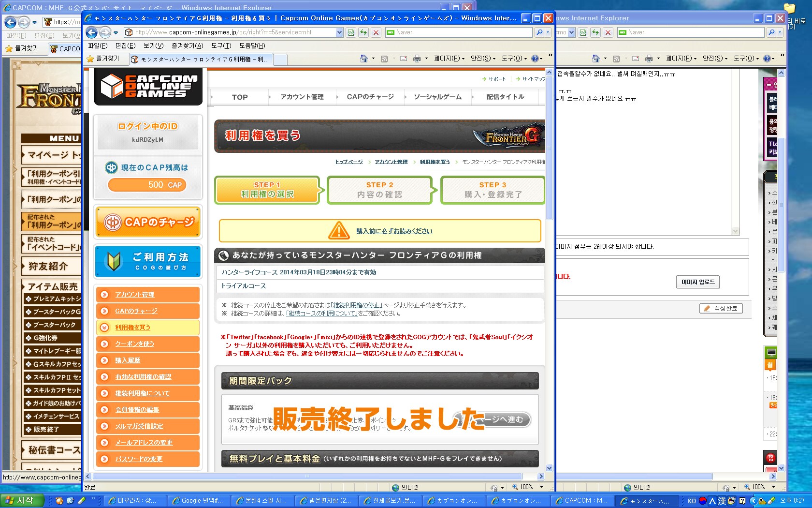The image size is (812, 508).
Task: Click the printer icon in the frontmost window's command bar
Action: click(417, 59)
